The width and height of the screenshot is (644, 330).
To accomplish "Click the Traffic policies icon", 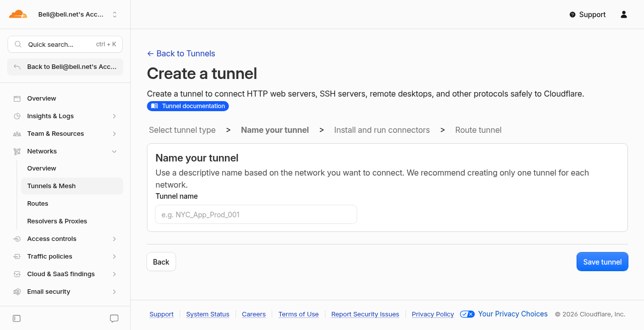I will 17,257.
